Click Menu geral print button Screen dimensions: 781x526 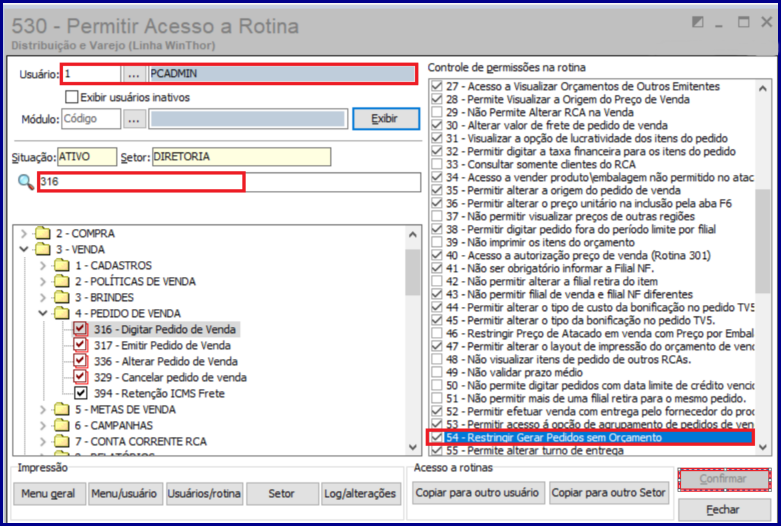click(49, 494)
